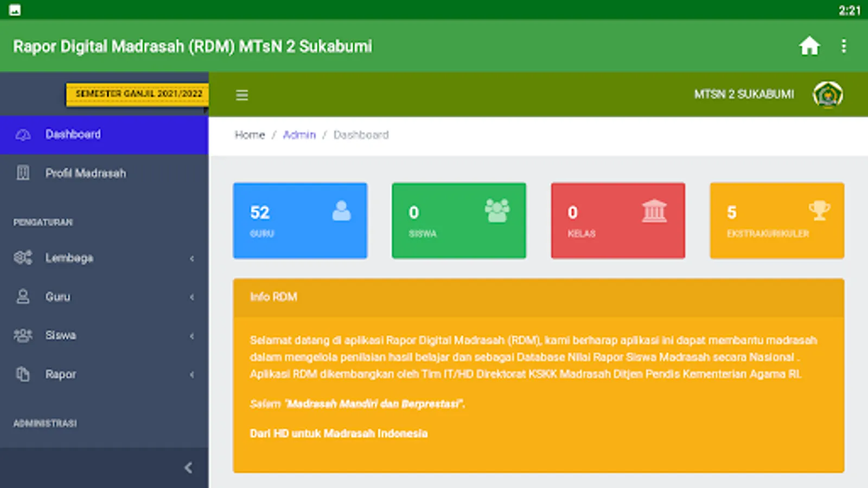Viewport: 868px width, 488px height.
Task: Toggle sidebar with hamburger menu icon
Action: [242, 95]
